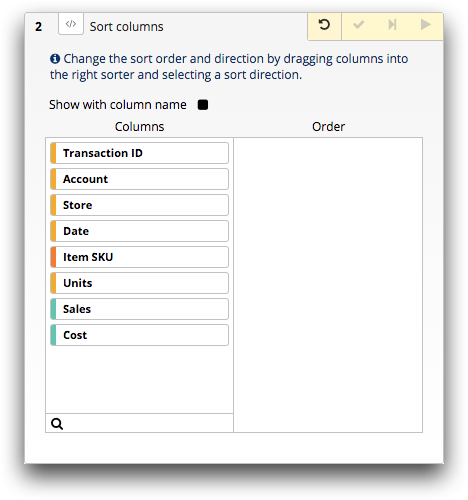Select the Sales column item
The width and height of the screenshot is (468, 500).
point(139,309)
